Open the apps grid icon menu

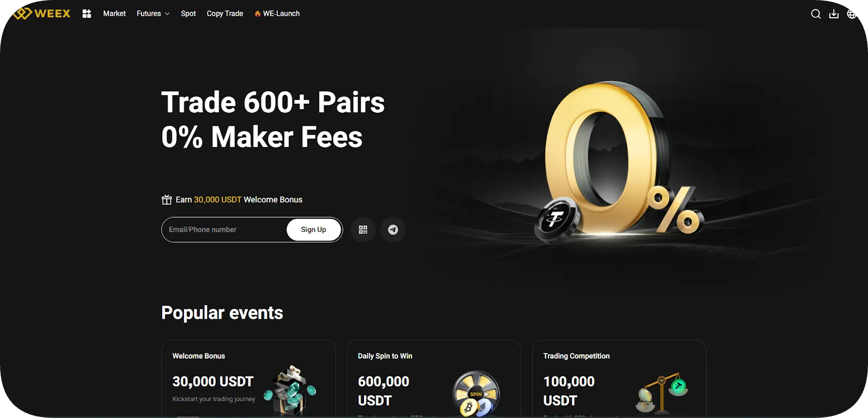pos(87,14)
